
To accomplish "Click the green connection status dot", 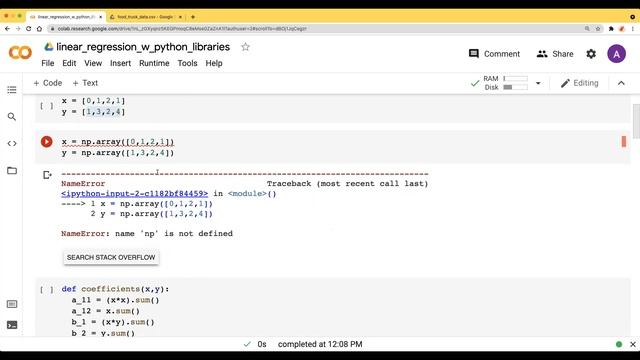I will pos(619,344).
